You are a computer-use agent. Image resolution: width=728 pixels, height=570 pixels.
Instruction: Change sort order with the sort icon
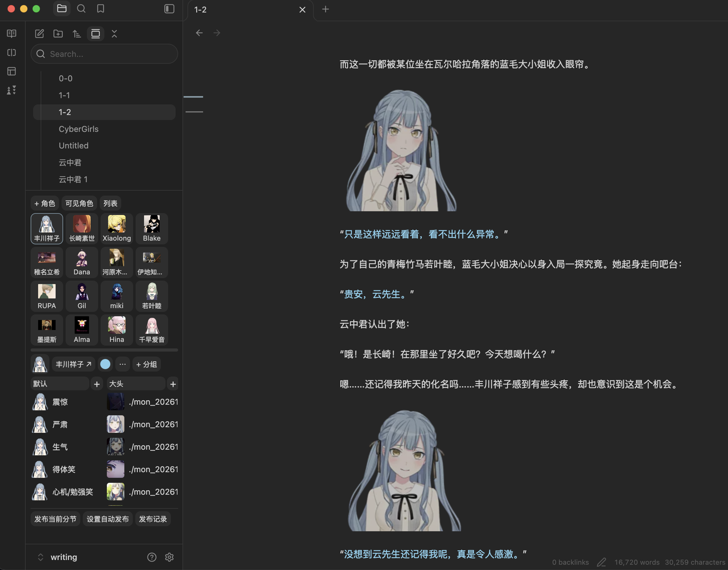click(x=77, y=33)
